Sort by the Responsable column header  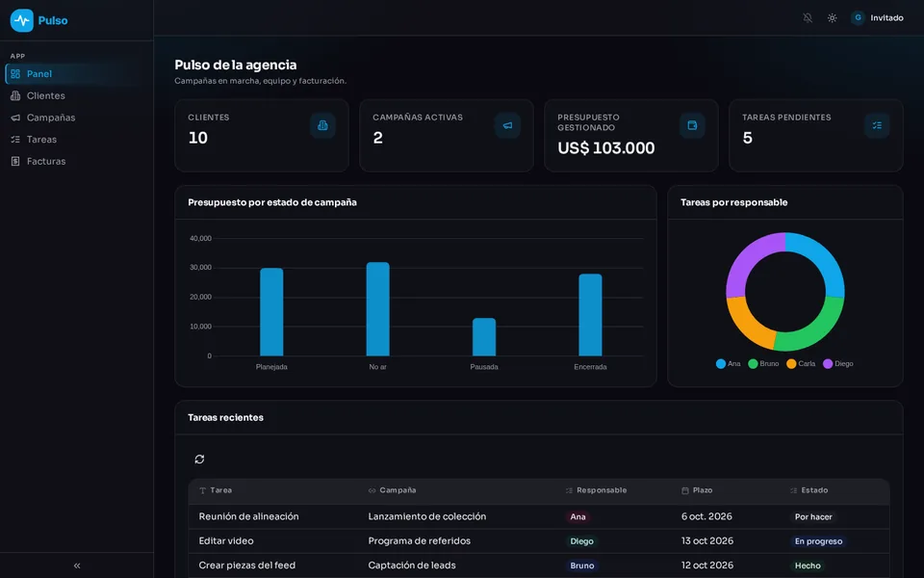[x=596, y=490]
